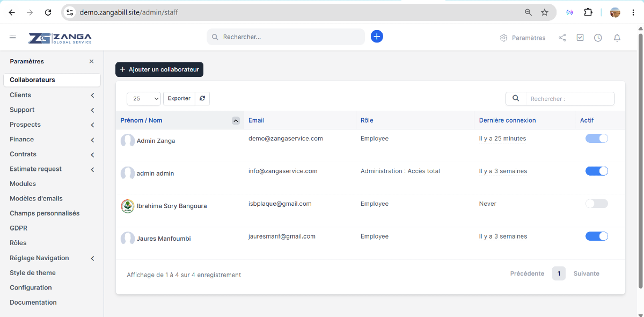Click the site information icon in address bar

point(70,12)
